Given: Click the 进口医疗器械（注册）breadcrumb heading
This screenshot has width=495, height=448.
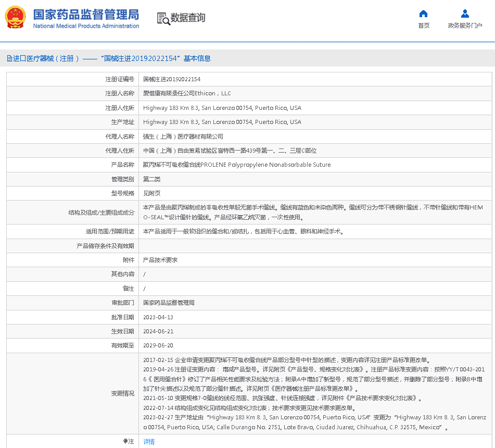Looking at the screenshot, I should point(46,58).
